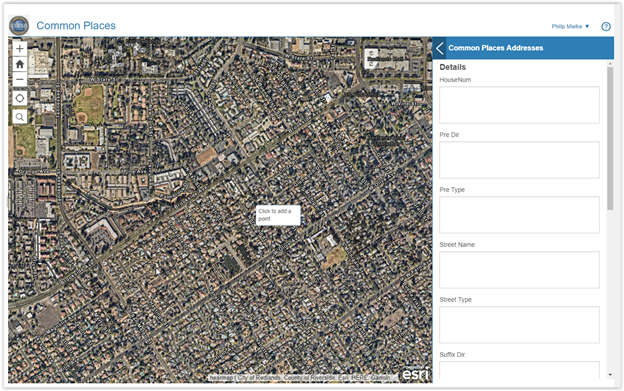The height and width of the screenshot is (391, 624).
Task: Click the scrollbar down arrow
Action: pos(610,375)
